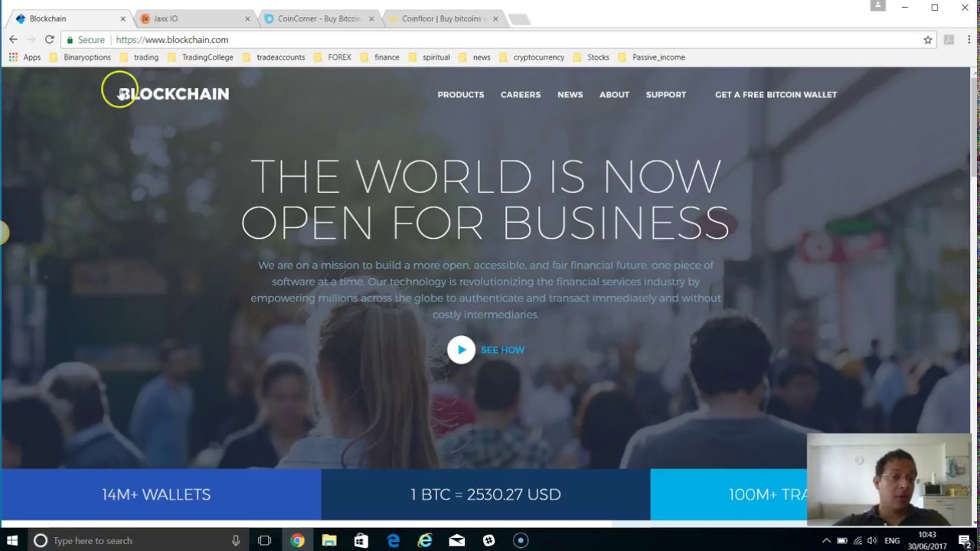Open the CAREERS navigation link
Viewport: 980px width, 551px height.
click(x=521, y=95)
